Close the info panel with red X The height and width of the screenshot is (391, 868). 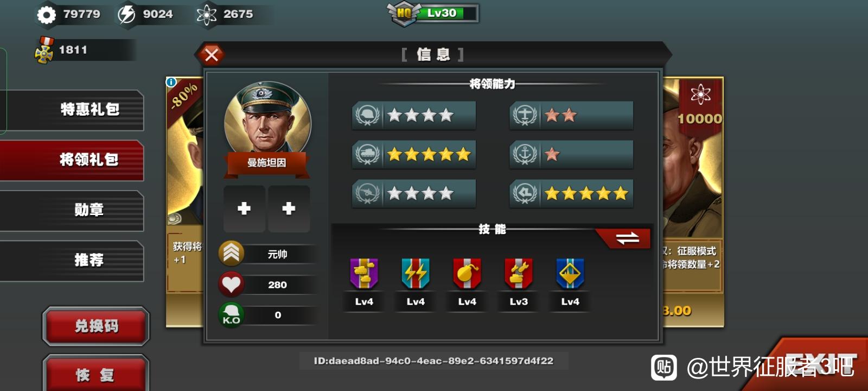click(212, 54)
